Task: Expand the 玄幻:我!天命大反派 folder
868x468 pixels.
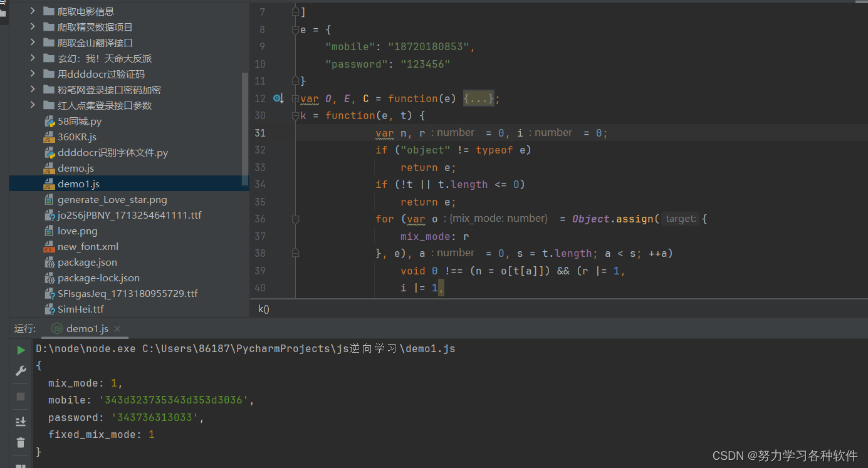Action: pyautogui.click(x=33, y=58)
